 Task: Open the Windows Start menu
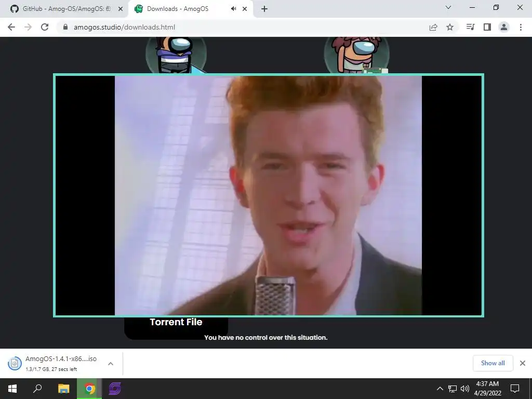(x=12, y=389)
